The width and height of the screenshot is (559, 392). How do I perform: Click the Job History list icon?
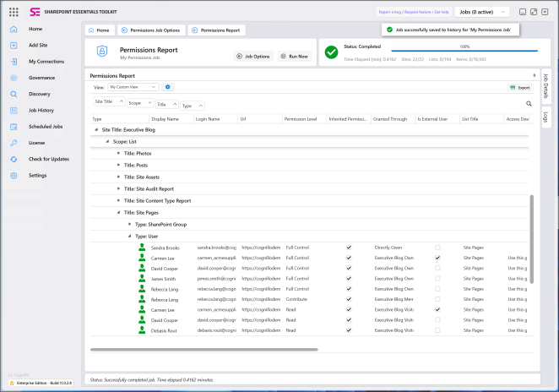pyautogui.click(x=14, y=111)
